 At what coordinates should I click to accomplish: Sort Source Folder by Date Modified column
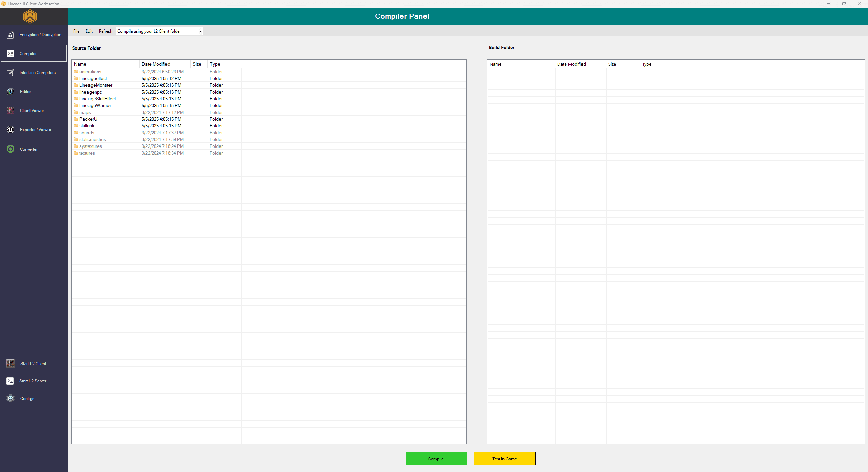156,64
